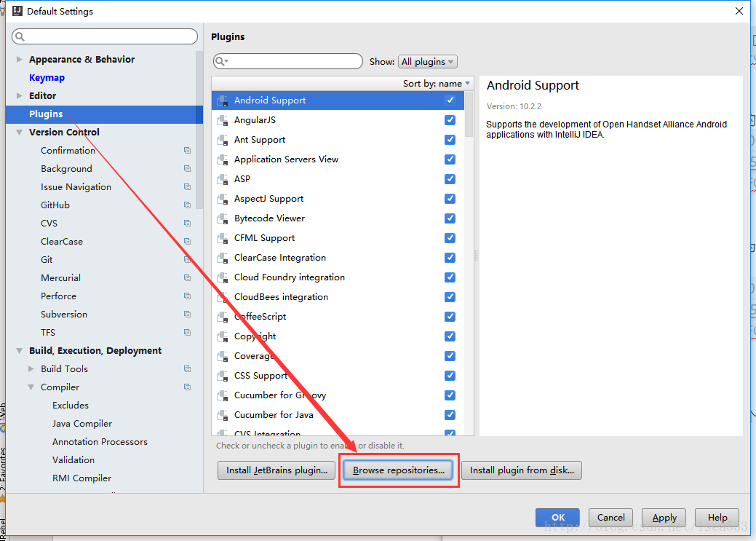The width and height of the screenshot is (756, 541).
Task: Click the settings tree scrollbar thumb
Action: tap(199, 130)
